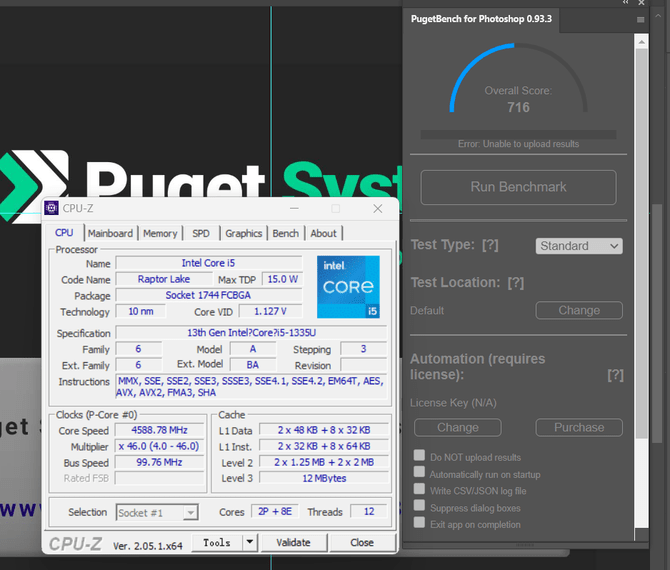The image size is (670, 570).
Task: Open the Socket #1 selection dropdown
Action: coord(158,513)
